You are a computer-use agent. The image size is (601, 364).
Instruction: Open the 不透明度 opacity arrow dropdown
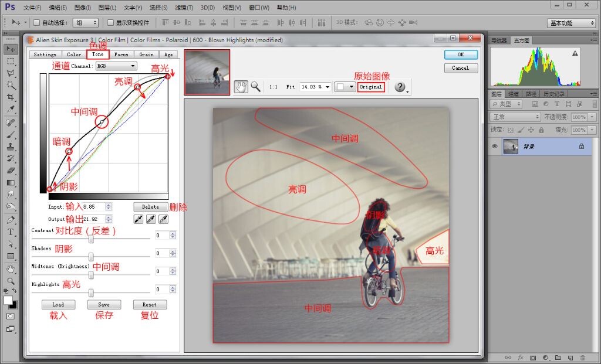tap(593, 117)
